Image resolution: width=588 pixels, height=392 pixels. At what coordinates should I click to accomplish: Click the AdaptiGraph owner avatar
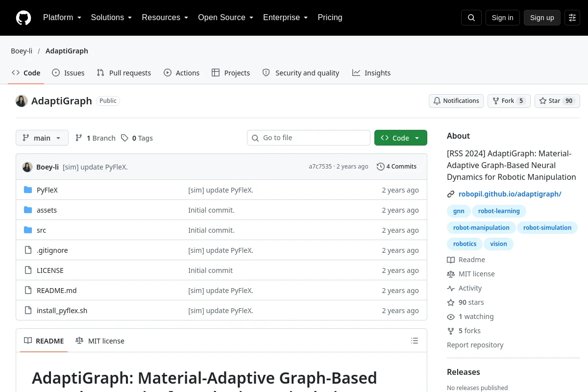(22, 101)
